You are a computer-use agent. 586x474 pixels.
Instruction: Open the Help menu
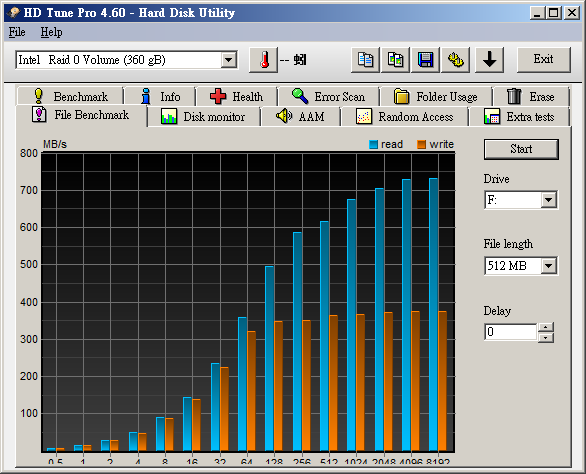pos(52,32)
